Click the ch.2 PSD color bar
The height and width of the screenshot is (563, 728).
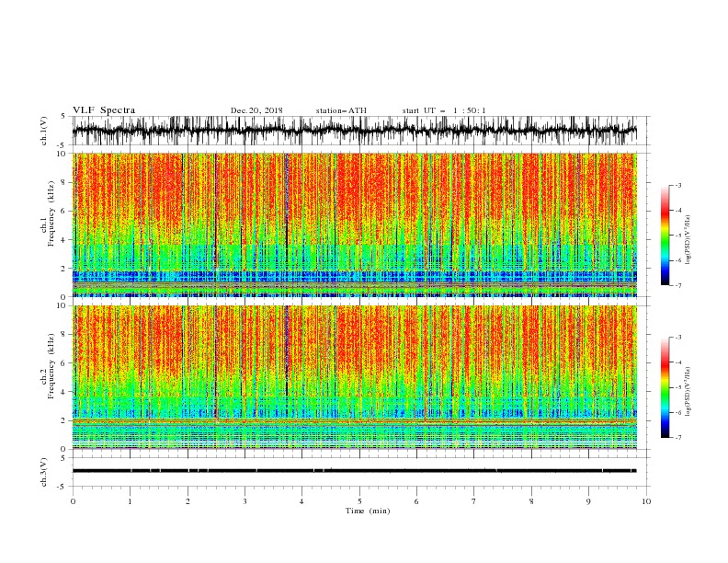(x=665, y=387)
